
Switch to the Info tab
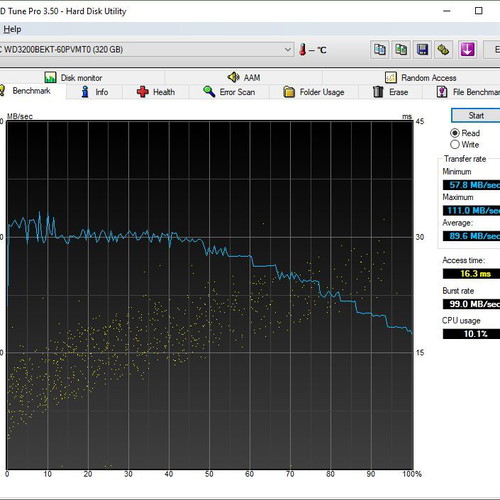point(95,92)
